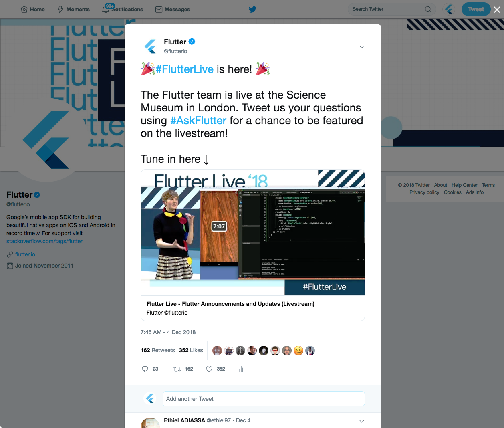Expand options on Ethiel ADIASSA's reply
The height and width of the screenshot is (428, 504).
tap(362, 421)
